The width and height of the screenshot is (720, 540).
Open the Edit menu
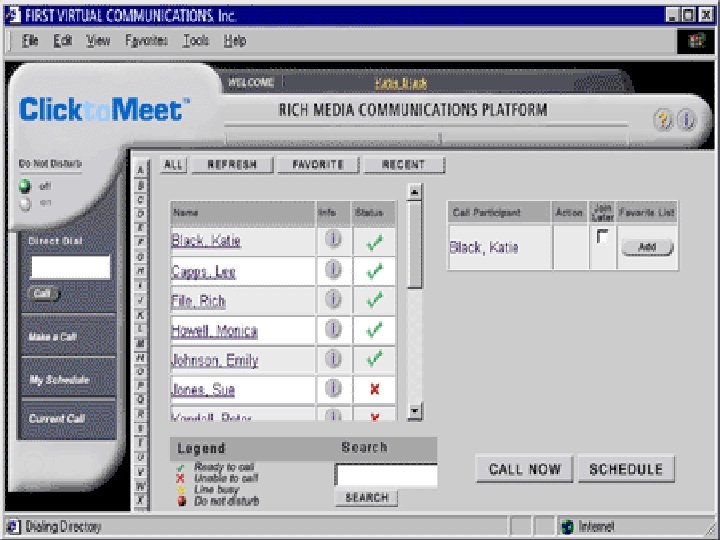pos(62,41)
